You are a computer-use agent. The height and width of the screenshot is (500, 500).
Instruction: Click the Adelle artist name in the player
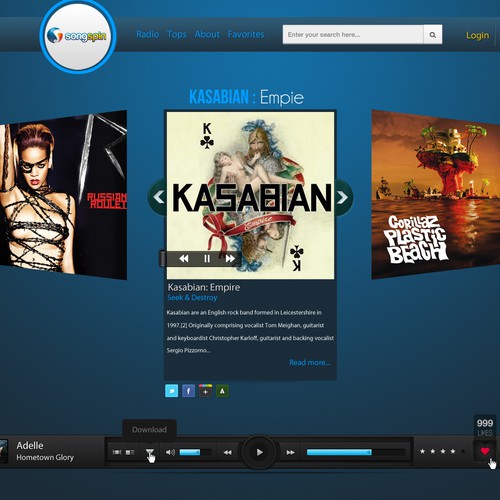tap(30, 445)
